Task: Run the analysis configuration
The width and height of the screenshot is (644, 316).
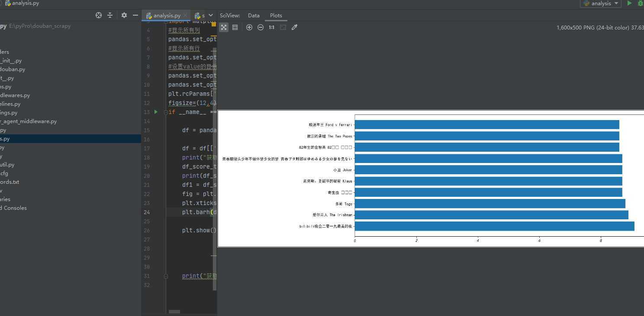Action: (x=629, y=3)
